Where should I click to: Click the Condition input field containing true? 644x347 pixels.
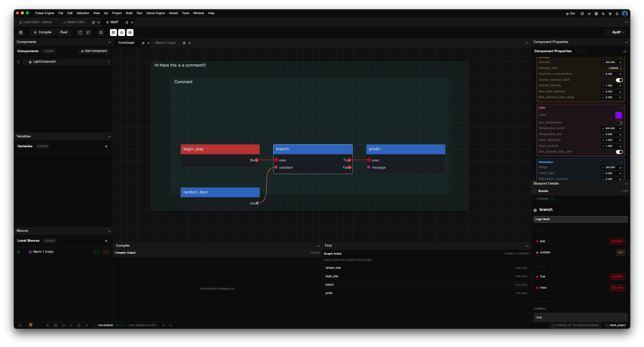tap(580, 317)
